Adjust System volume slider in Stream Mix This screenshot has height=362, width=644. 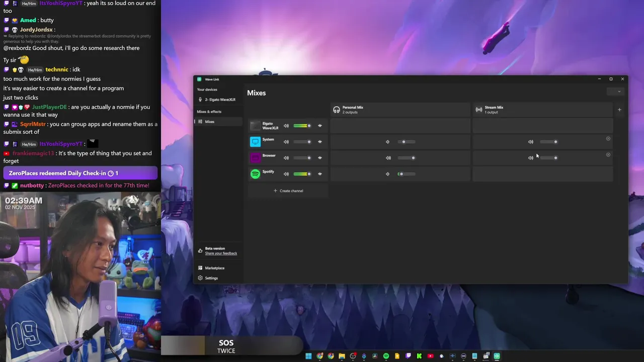[x=548, y=142]
